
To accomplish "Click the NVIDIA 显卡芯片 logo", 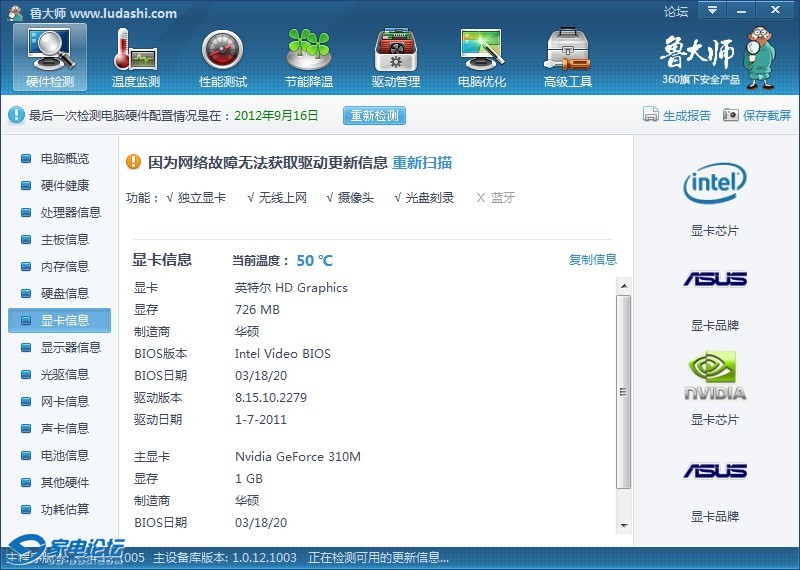I will click(714, 375).
